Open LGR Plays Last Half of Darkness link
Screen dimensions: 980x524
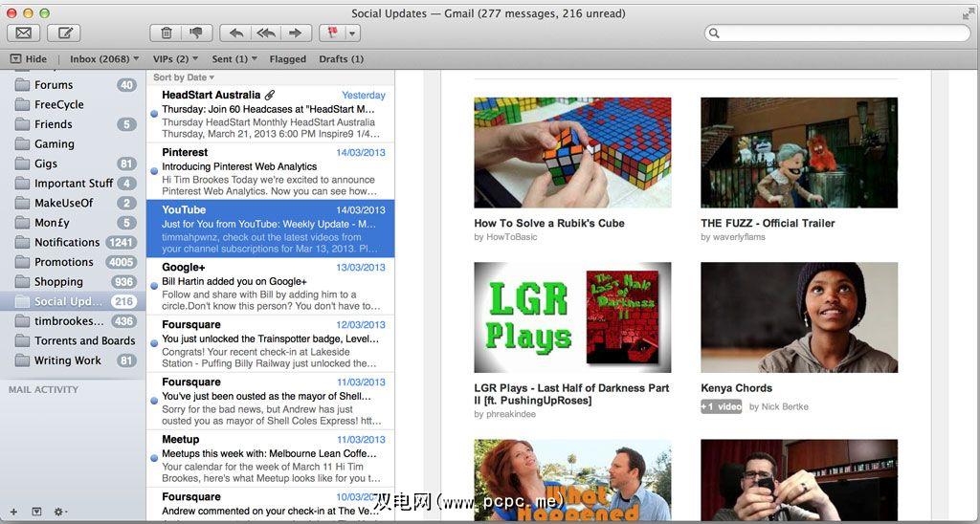pyautogui.click(x=571, y=394)
